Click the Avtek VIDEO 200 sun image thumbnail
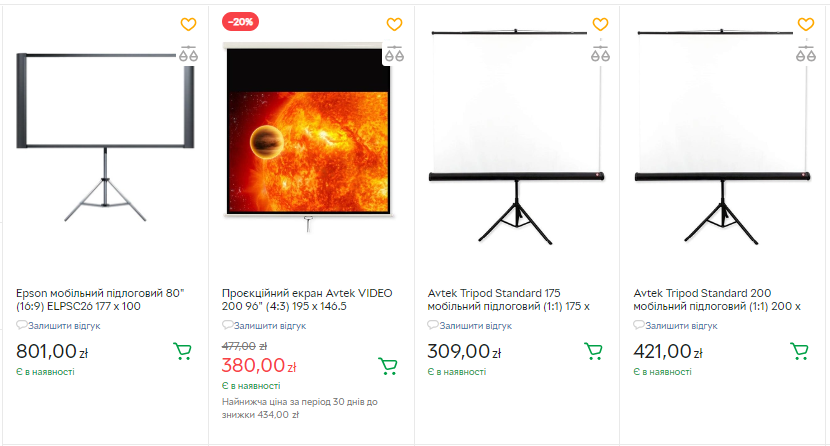The height and width of the screenshot is (446, 830). coord(307,130)
